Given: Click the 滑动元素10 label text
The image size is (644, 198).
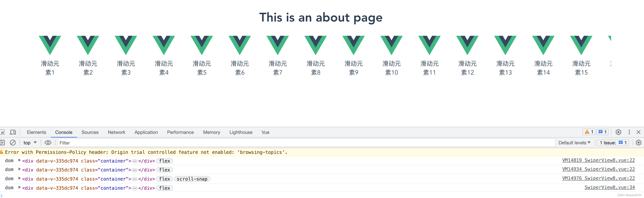Looking at the screenshot, I should coord(392,68).
